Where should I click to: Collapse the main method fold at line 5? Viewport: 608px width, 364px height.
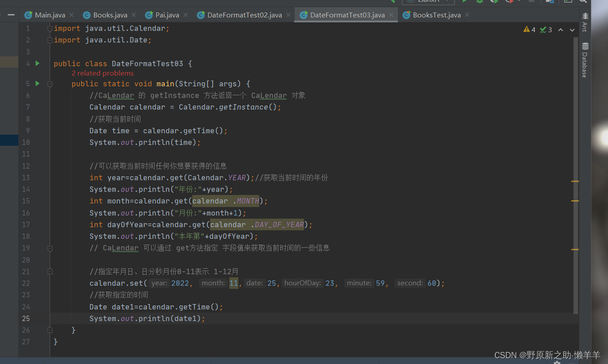[50, 83]
